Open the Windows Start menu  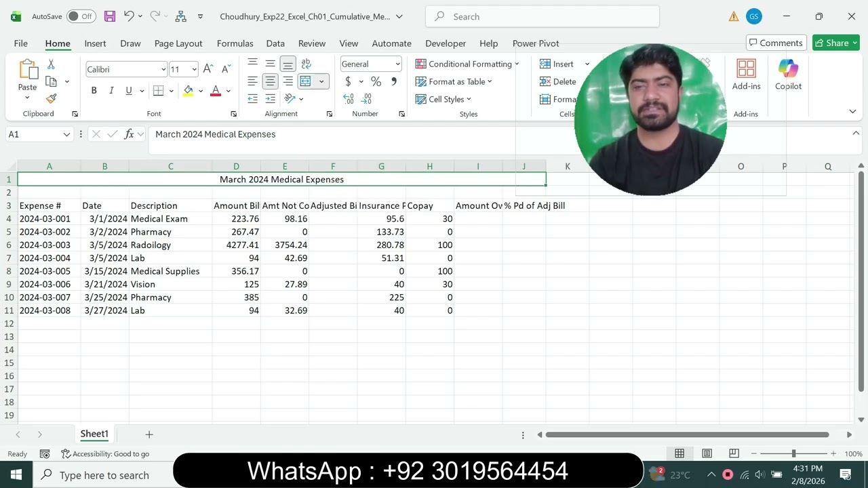[x=16, y=475]
